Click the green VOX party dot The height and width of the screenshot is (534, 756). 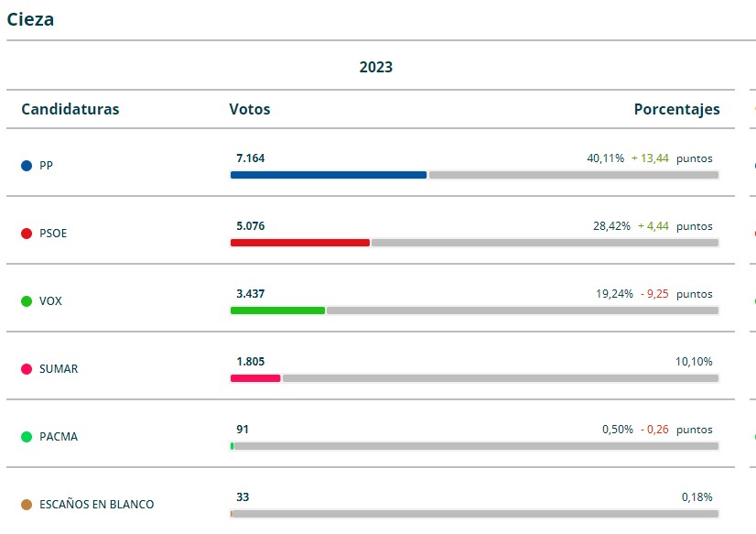27,301
